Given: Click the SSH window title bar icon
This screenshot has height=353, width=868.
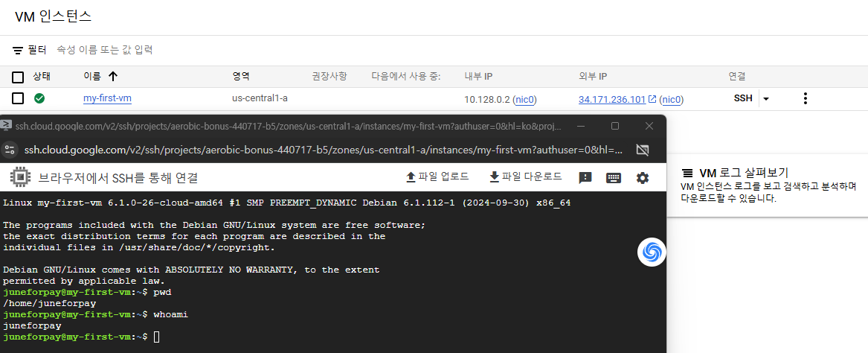Looking at the screenshot, I should (5, 126).
